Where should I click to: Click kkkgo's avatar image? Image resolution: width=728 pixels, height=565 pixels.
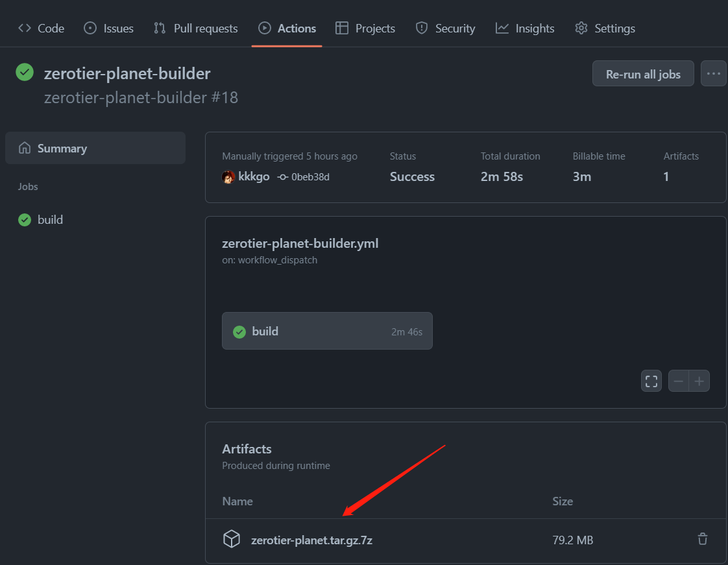(x=228, y=176)
